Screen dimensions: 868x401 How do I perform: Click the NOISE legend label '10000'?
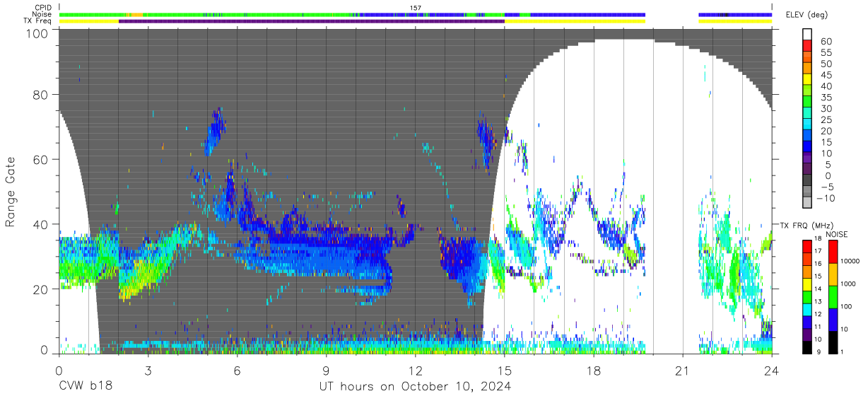click(x=850, y=261)
